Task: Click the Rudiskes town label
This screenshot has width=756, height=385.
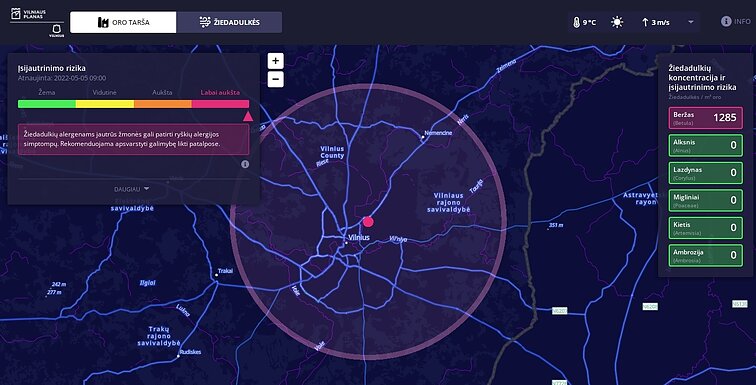Action: pos(190,352)
